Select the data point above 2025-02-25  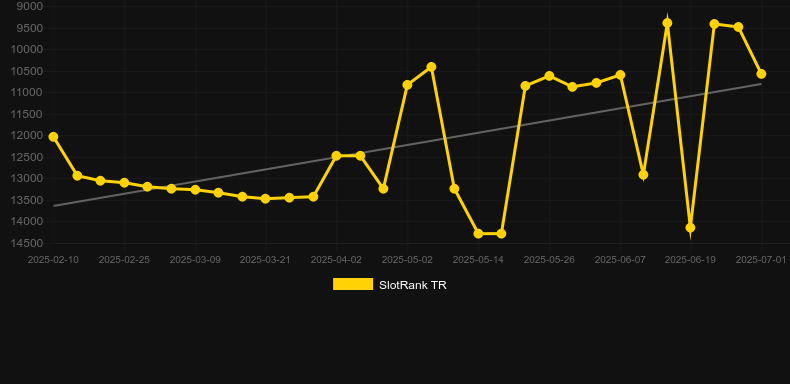(124, 183)
